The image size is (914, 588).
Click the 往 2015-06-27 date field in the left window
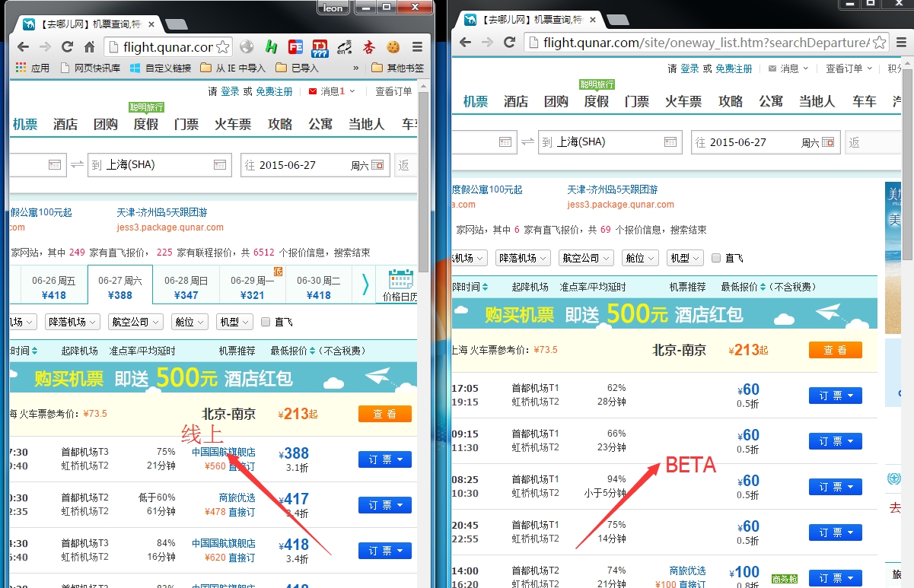coord(315,165)
